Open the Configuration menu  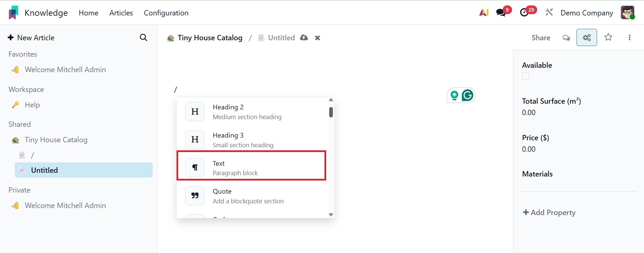166,13
